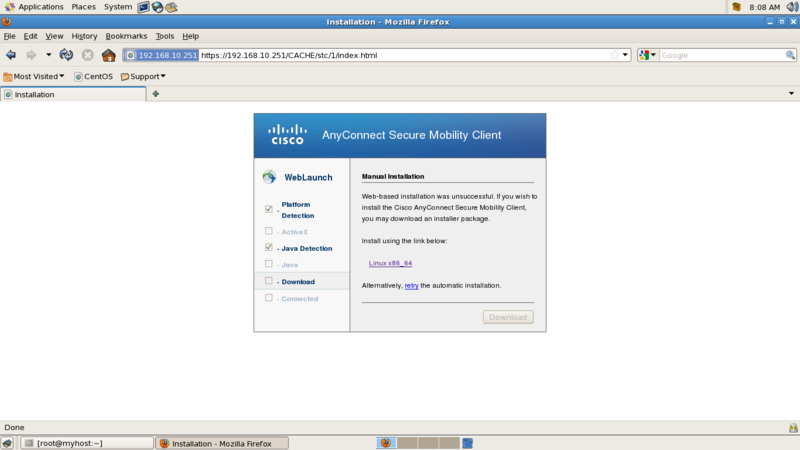
Task: Open the volume control icon
Action: pos(792,7)
